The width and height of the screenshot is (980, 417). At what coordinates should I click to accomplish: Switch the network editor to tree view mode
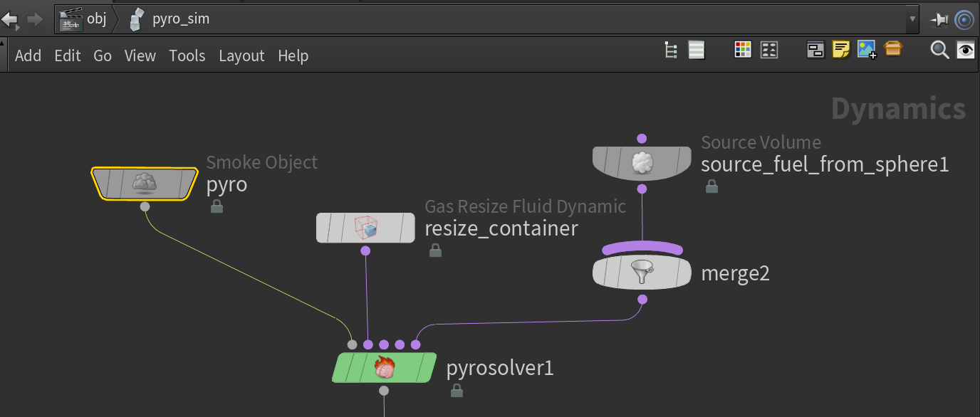pos(670,50)
